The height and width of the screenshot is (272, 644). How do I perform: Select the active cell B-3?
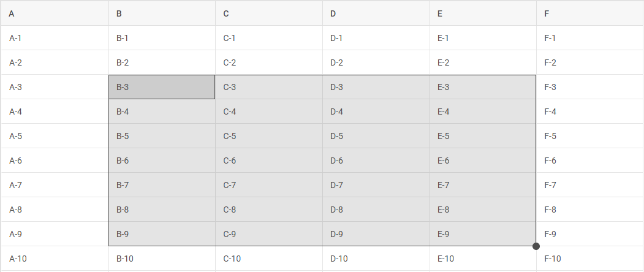click(162, 87)
